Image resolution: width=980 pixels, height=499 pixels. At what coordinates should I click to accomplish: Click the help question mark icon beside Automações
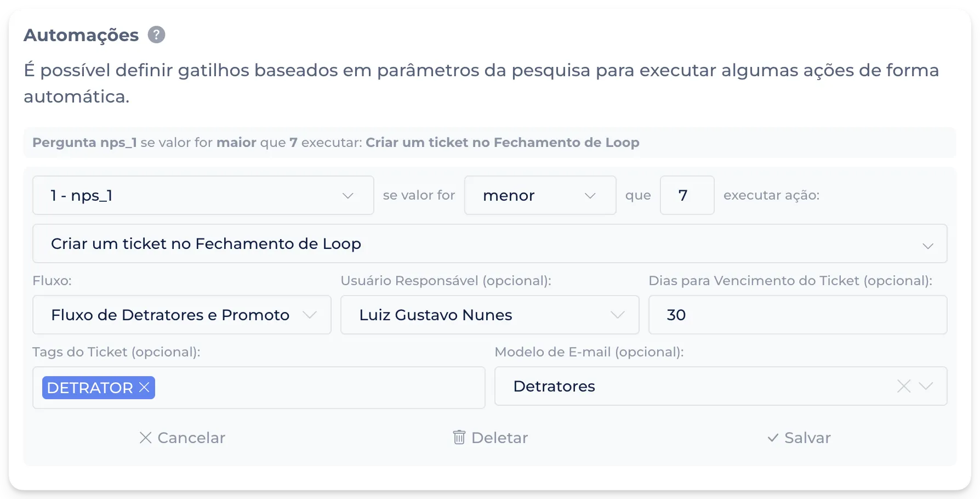click(156, 35)
